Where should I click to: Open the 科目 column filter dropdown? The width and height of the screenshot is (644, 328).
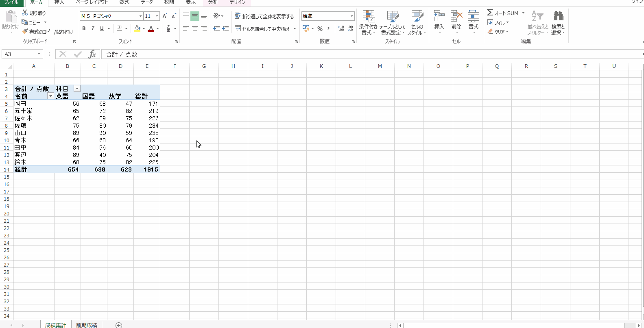(x=77, y=89)
